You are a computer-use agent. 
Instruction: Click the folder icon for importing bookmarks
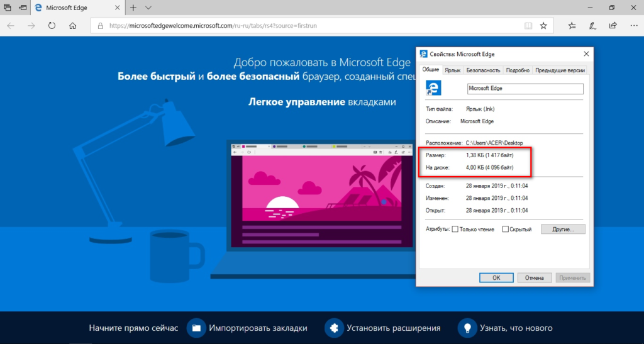click(196, 328)
